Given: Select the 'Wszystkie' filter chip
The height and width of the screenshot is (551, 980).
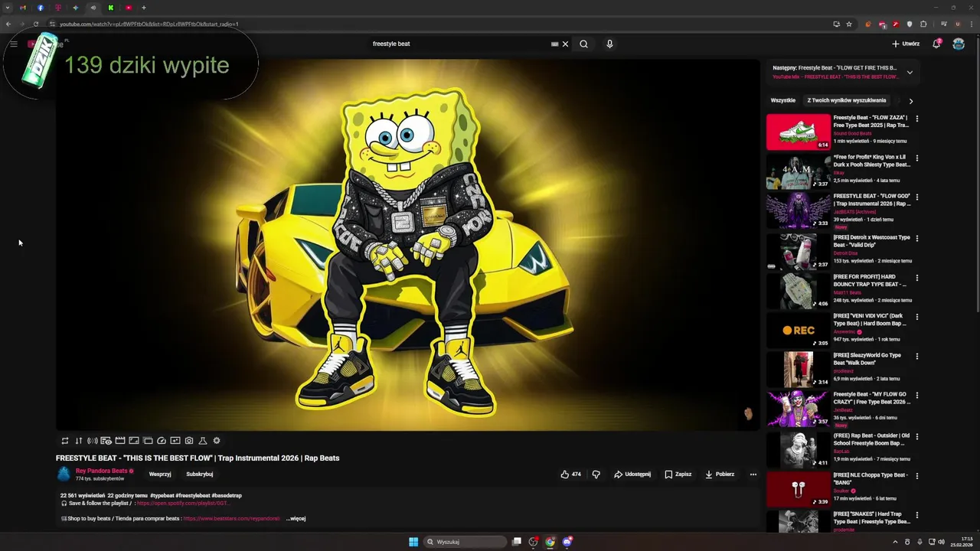Looking at the screenshot, I should point(783,100).
